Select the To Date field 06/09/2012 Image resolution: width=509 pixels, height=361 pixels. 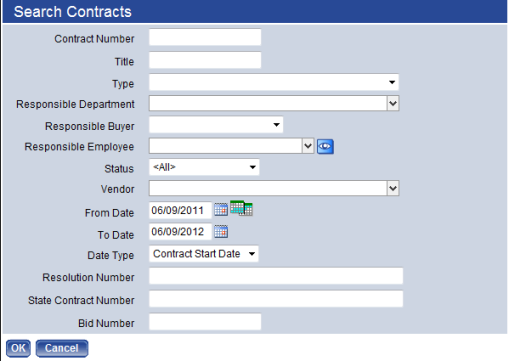[x=180, y=232]
